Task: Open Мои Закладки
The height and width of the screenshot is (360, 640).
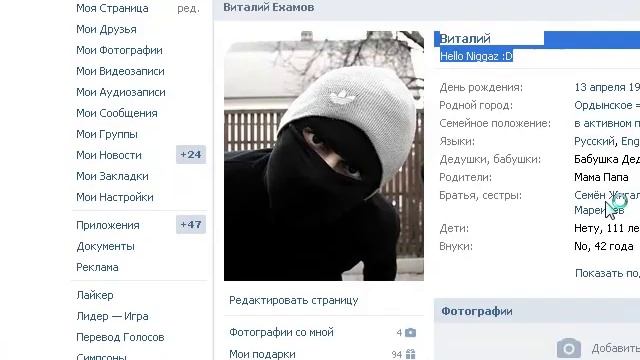Action: coord(112,176)
